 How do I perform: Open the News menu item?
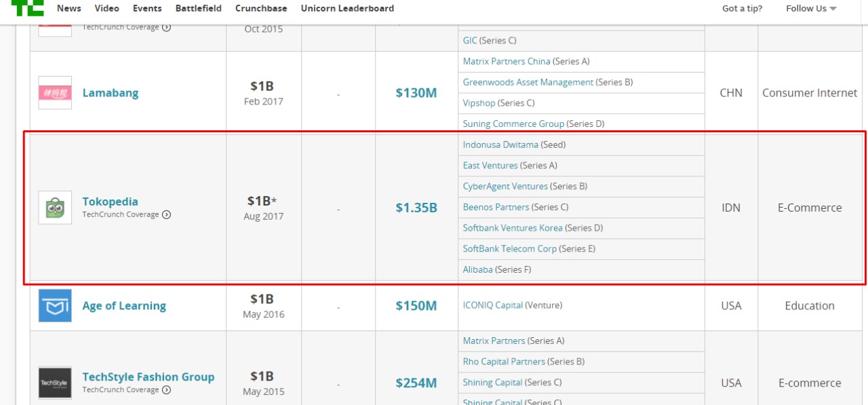pyautogui.click(x=69, y=9)
